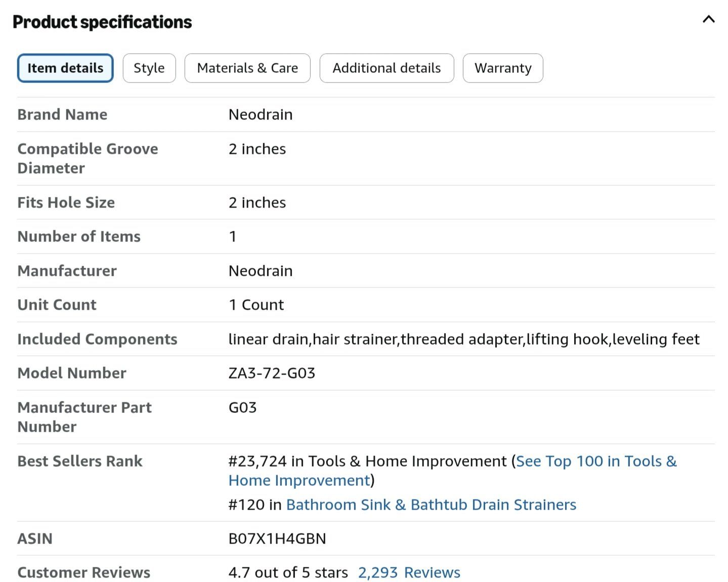Image resolution: width=728 pixels, height=582 pixels.
Task: Click the Product specifications heading
Action: click(x=102, y=22)
